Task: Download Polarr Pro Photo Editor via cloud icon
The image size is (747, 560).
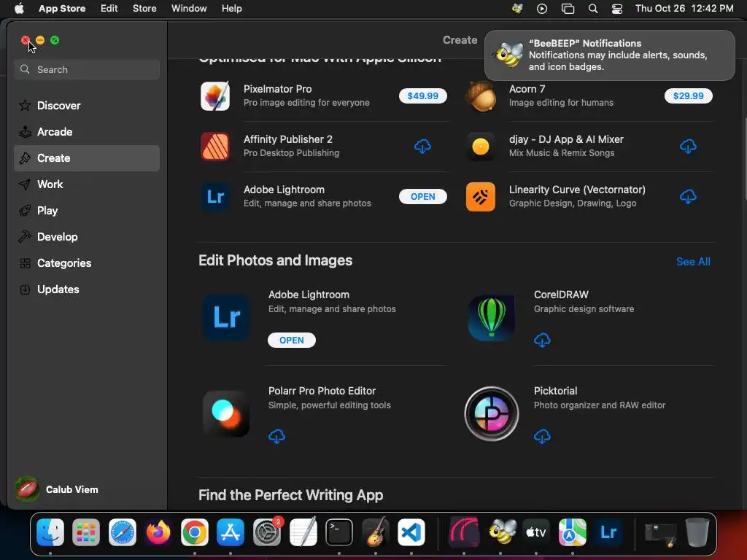Action: pyautogui.click(x=276, y=436)
